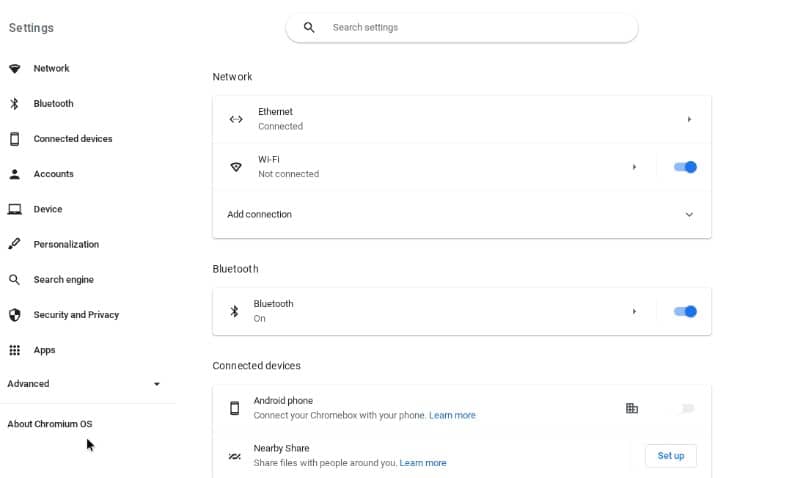Click the enterprise managed icon beside Android phone
The width and height of the screenshot is (796, 478).
point(632,408)
